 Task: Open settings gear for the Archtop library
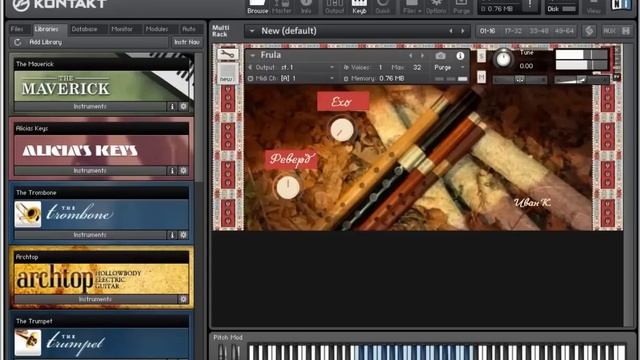[x=183, y=299]
